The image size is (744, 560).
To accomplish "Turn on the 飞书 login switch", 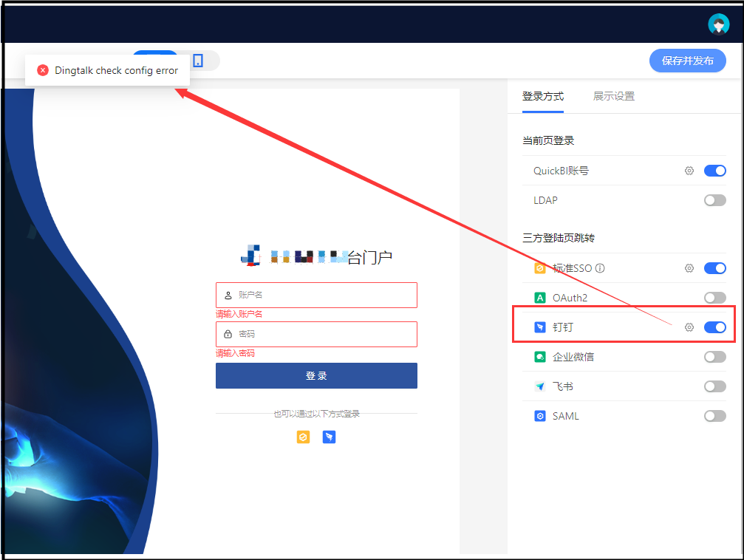I will 714,386.
